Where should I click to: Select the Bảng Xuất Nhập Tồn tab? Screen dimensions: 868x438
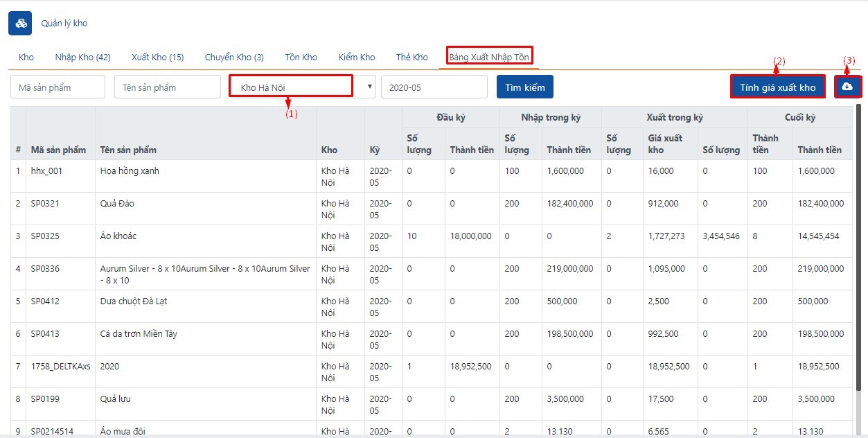click(489, 57)
